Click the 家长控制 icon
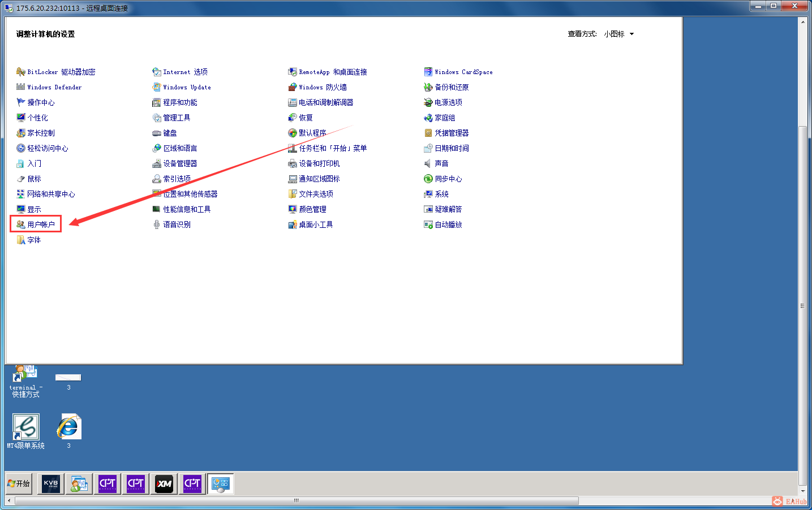 21,133
